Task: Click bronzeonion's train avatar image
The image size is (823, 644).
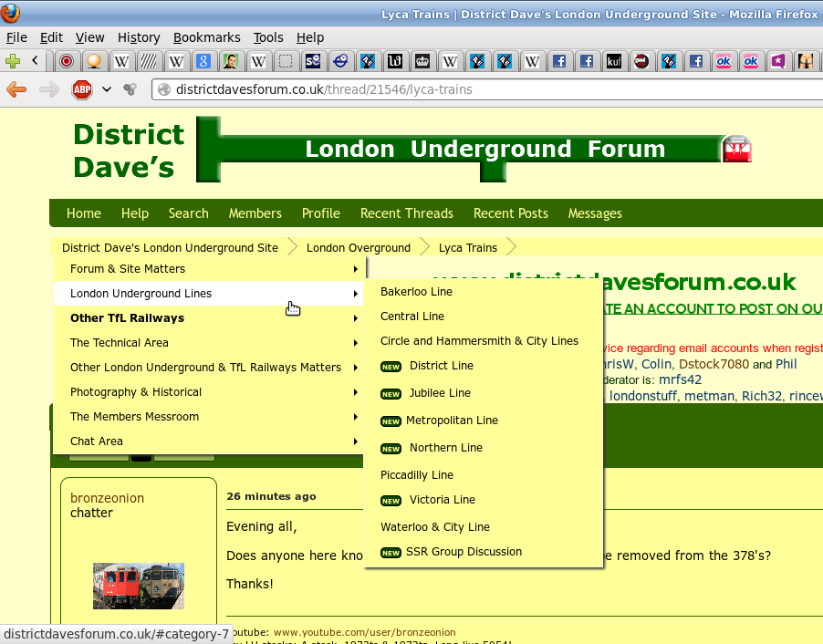Action: 139,586
